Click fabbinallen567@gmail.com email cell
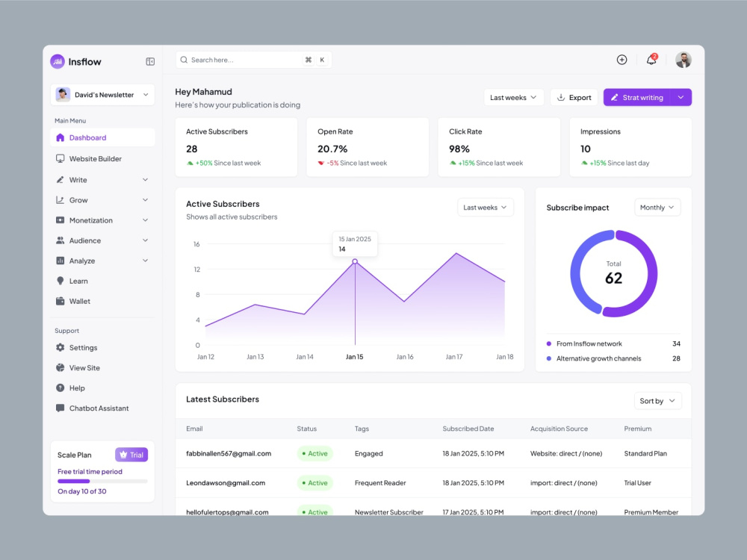The width and height of the screenshot is (747, 560). 229,453
